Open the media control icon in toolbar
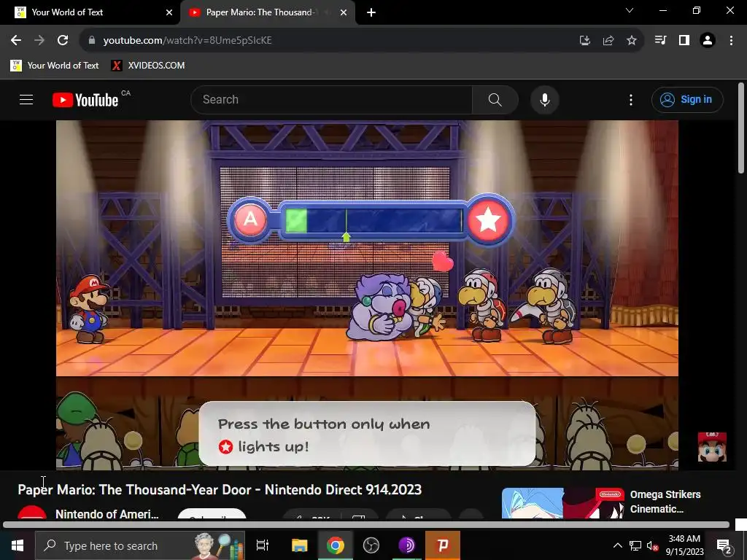Image resolution: width=747 pixels, height=560 pixels. click(x=660, y=41)
